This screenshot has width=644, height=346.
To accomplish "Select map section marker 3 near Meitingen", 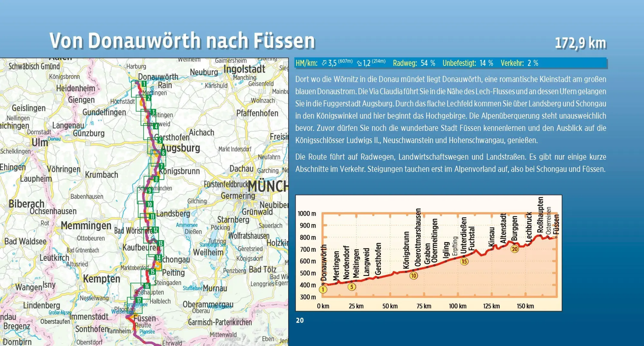I will tap(153, 113).
